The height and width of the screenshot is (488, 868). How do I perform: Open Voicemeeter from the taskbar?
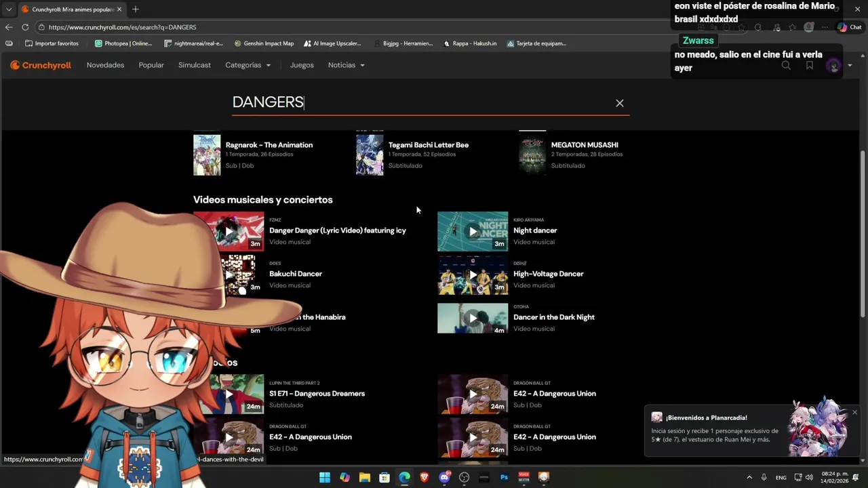click(x=524, y=477)
